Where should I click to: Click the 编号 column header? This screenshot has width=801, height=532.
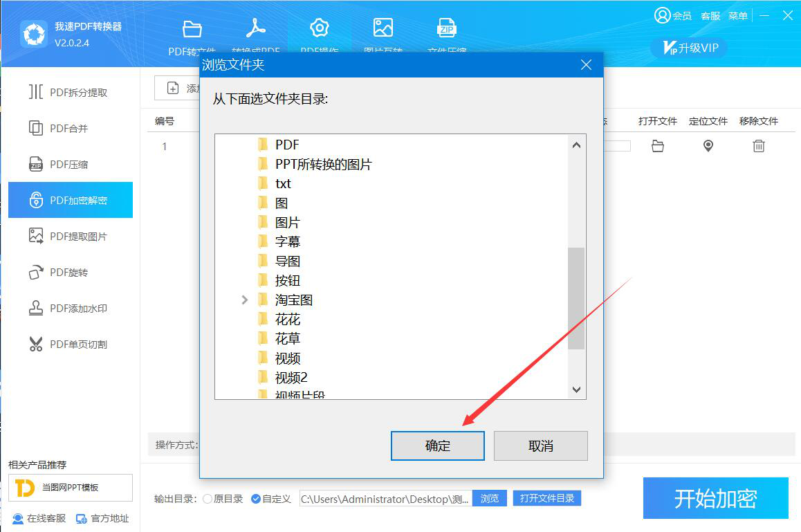(x=165, y=121)
